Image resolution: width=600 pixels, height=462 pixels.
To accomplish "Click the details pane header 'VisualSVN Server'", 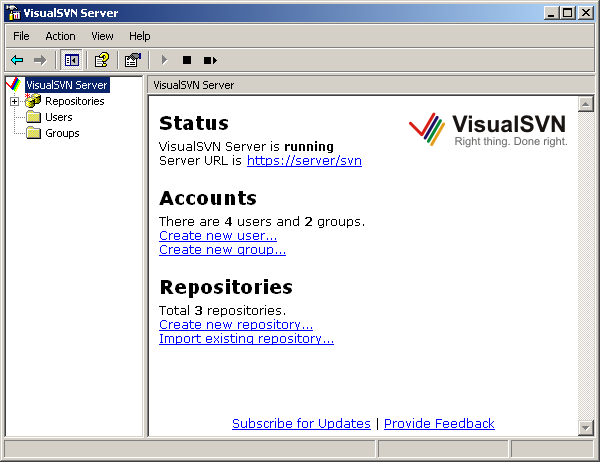I will pos(194,85).
